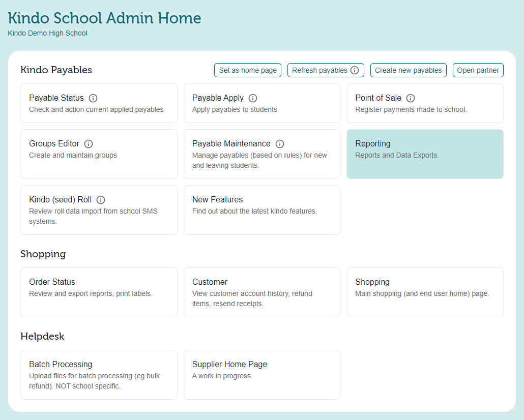
Task: Open the Customer card
Action: (x=262, y=292)
